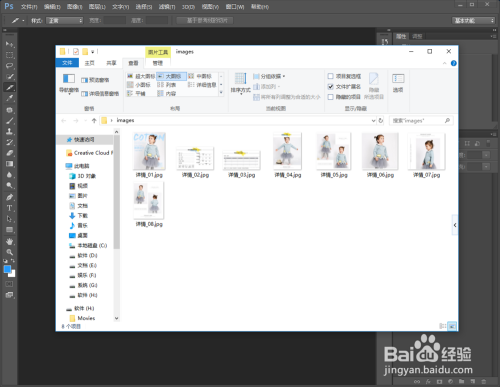This screenshot has width=500, height=387.
Task: Open the sort by dropdown
Action: [241, 84]
